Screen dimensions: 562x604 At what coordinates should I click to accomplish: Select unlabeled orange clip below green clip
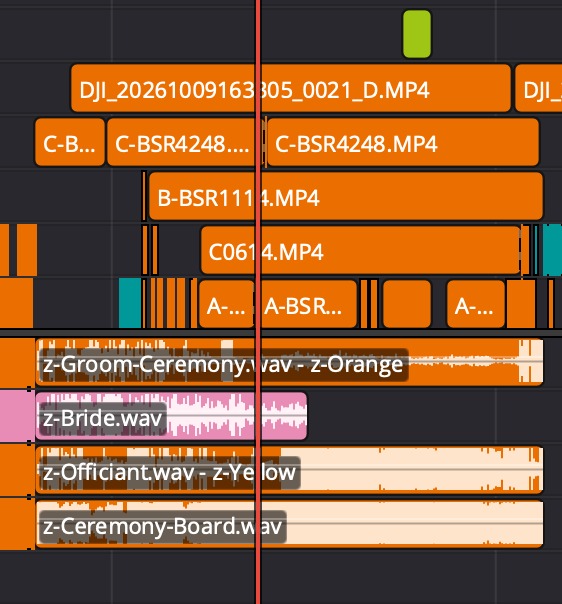coord(407,304)
